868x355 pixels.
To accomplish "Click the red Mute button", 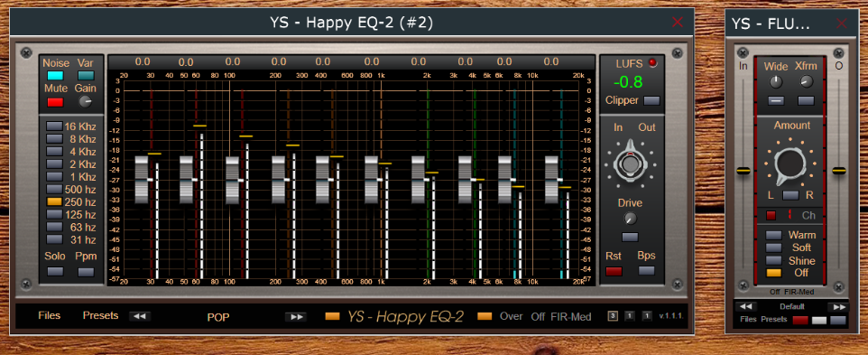I will 55,102.
